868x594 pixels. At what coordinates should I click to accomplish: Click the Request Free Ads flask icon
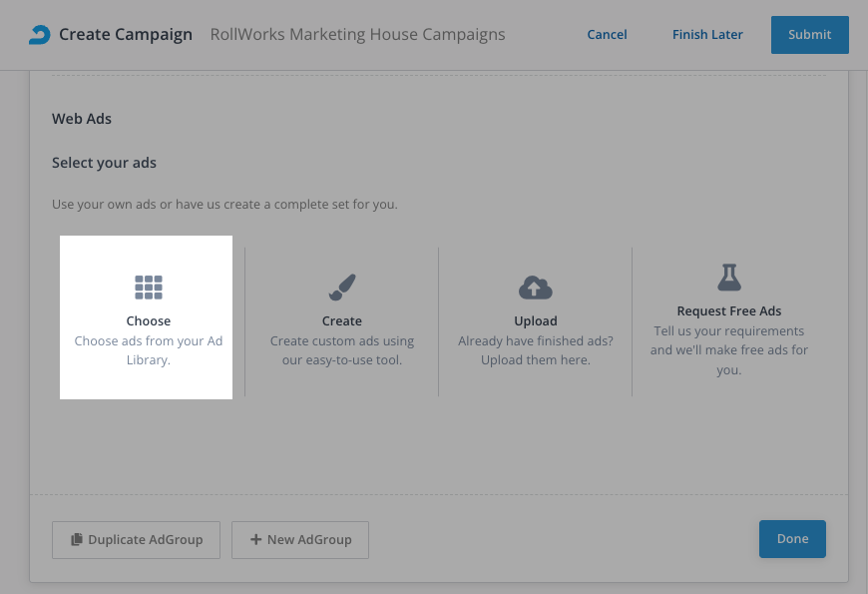coord(729,278)
